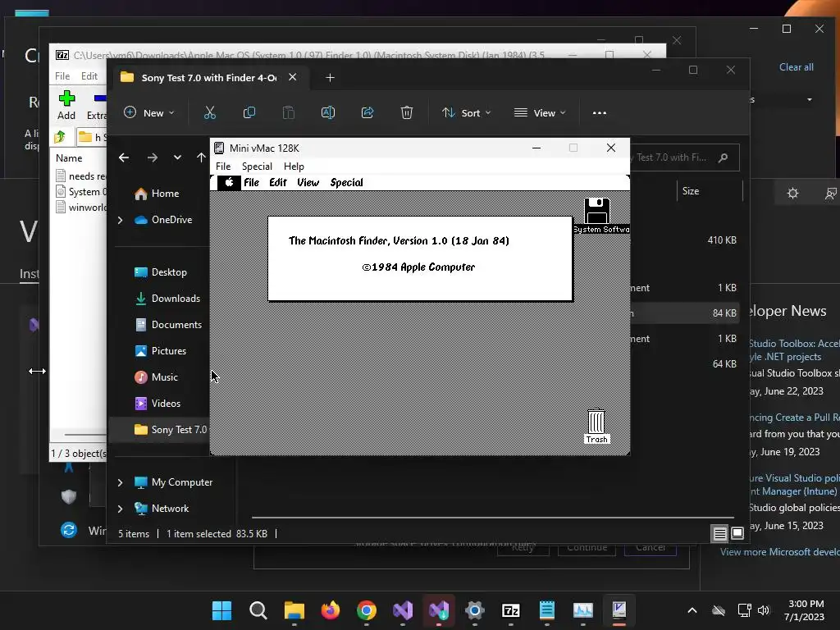Click Add button in 7-Zip window

[x=66, y=105]
